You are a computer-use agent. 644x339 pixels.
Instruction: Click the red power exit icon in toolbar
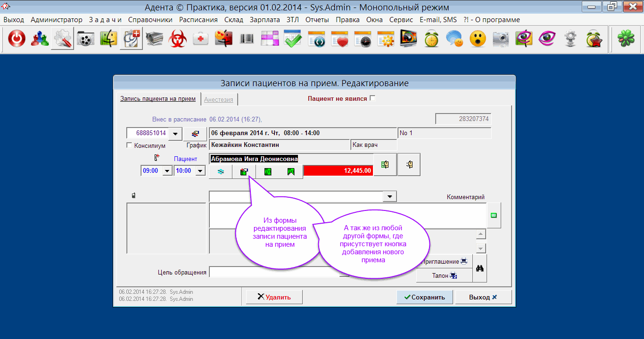coord(17,39)
